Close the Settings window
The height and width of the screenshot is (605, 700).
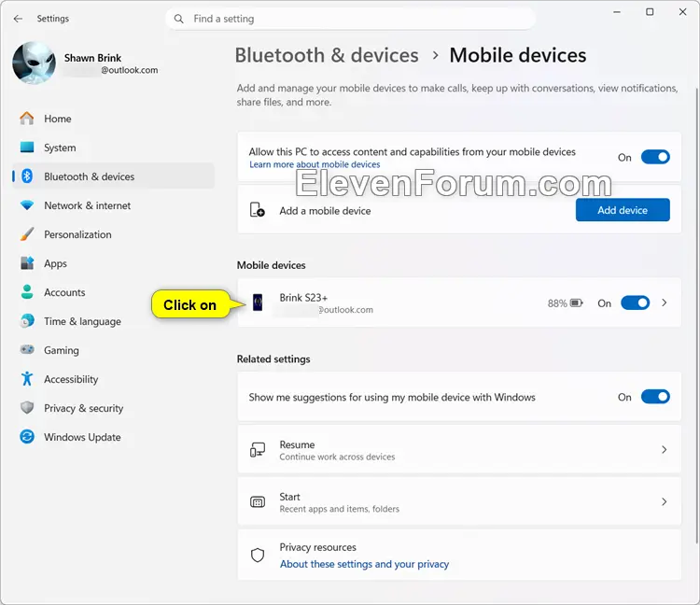tap(682, 12)
